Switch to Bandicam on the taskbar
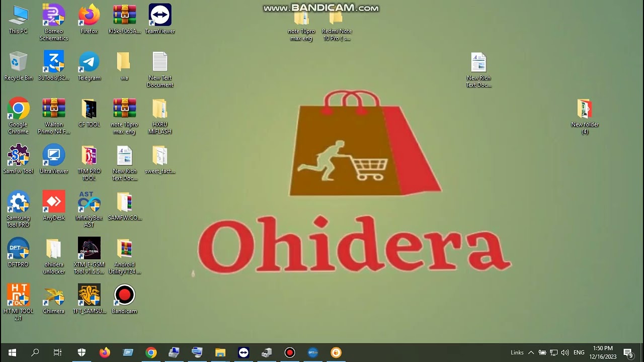 (x=290, y=352)
